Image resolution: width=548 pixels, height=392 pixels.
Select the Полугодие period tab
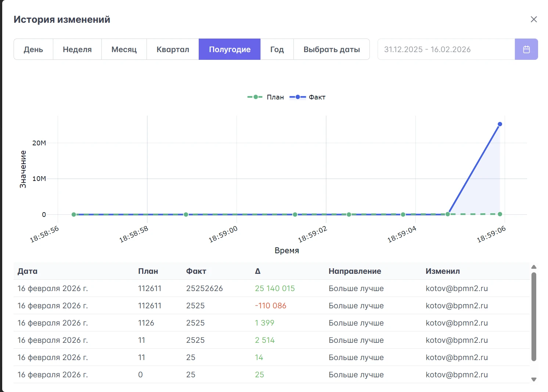tap(230, 49)
